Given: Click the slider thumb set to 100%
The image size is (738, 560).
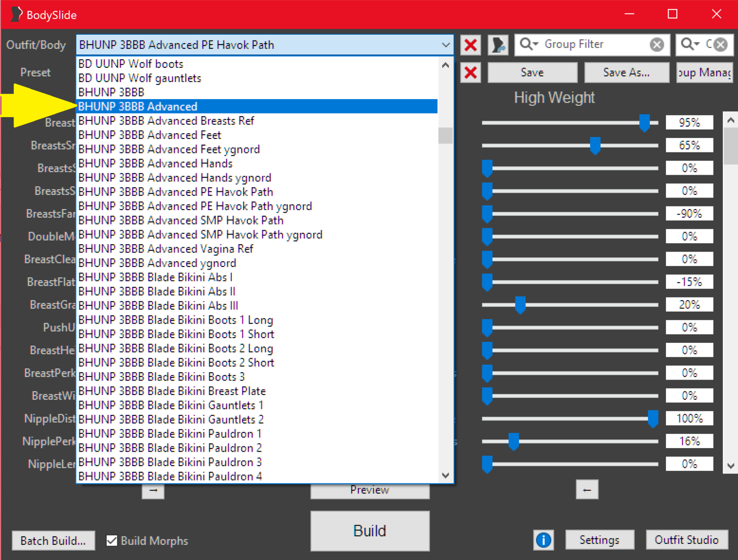Looking at the screenshot, I should [x=653, y=418].
